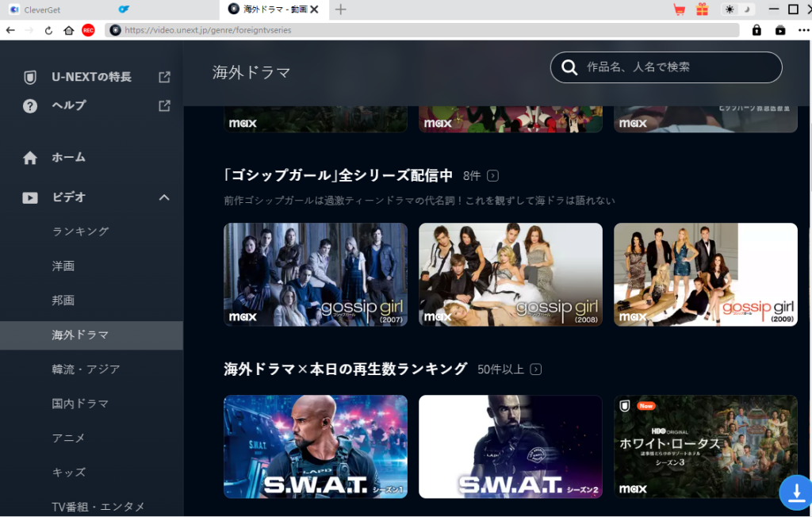This screenshot has height=517, width=812.
Task: Expand the 50件以上 ranking arrow
Action: [537, 369]
